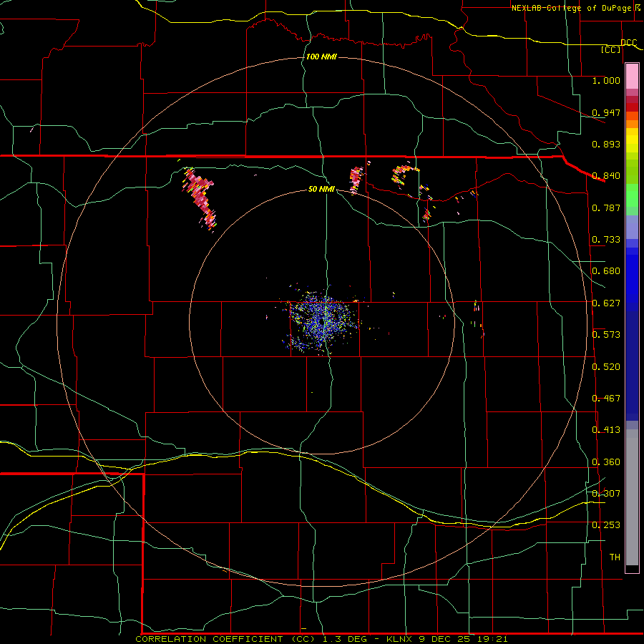Select the 0.360 scale value

(606, 462)
